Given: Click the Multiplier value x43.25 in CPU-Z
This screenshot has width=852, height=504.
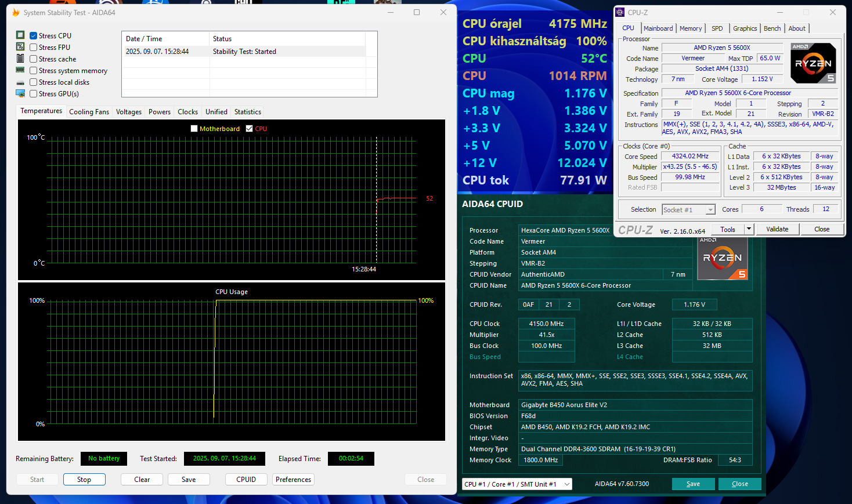Looking at the screenshot, I should point(690,166).
